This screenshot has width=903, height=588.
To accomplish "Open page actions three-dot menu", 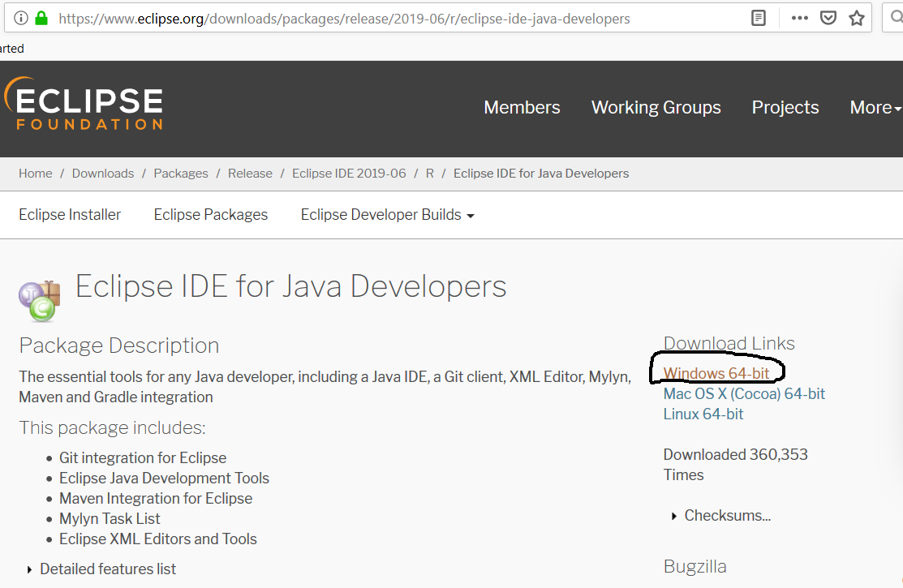I will pyautogui.click(x=799, y=19).
